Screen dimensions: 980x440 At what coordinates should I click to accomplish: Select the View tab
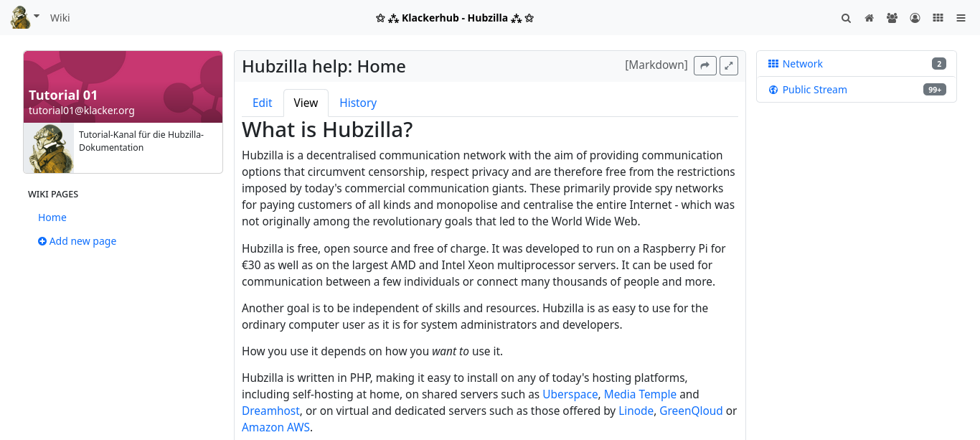[x=306, y=103]
